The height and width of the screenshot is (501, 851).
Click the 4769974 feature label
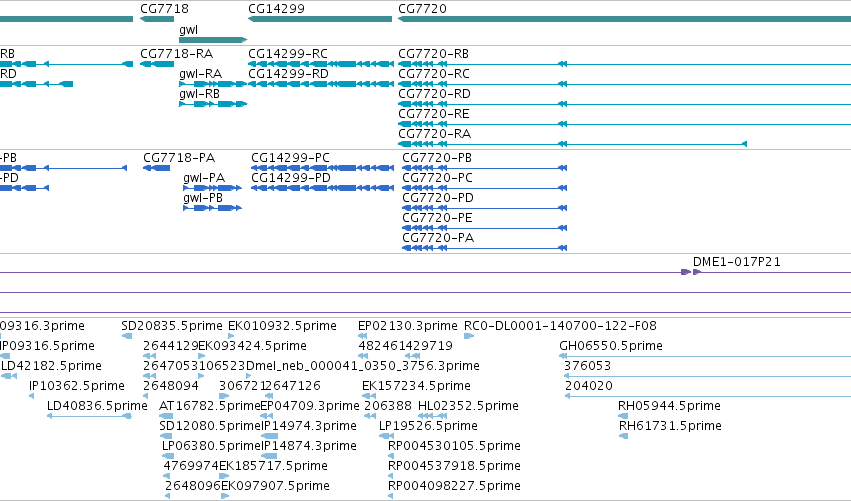[x=191, y=467]
